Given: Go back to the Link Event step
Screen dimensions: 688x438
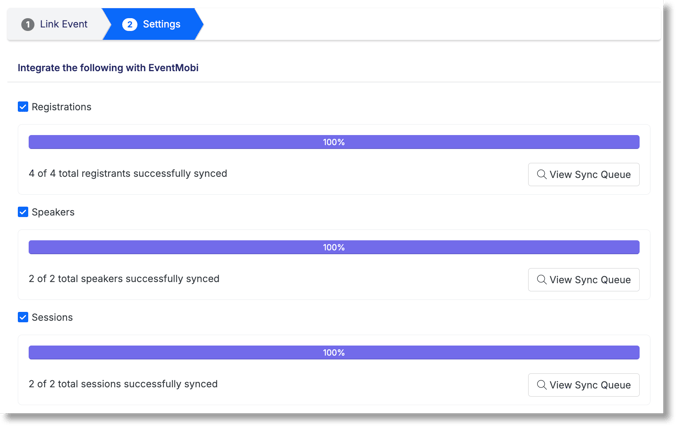Looking at the screenshot, I should 55,24.
